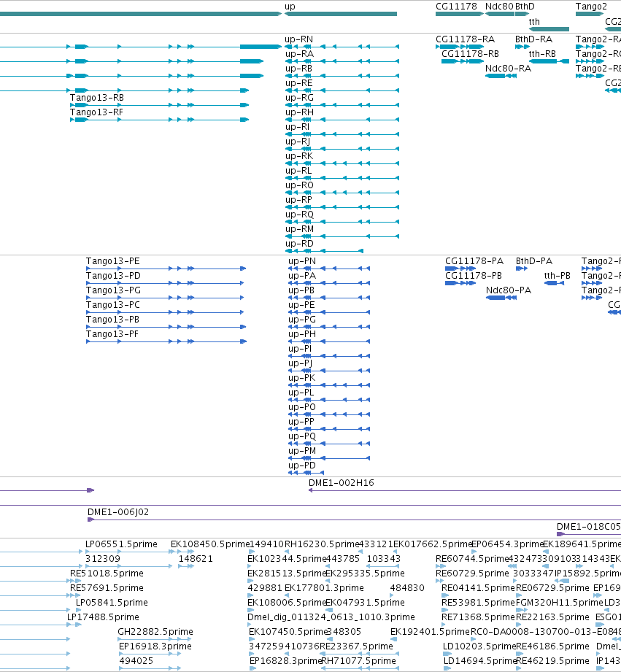This screenshot has height=672, width=621.
Task: Select EST EP16918.3prime
Action: (x=150, y=654)
